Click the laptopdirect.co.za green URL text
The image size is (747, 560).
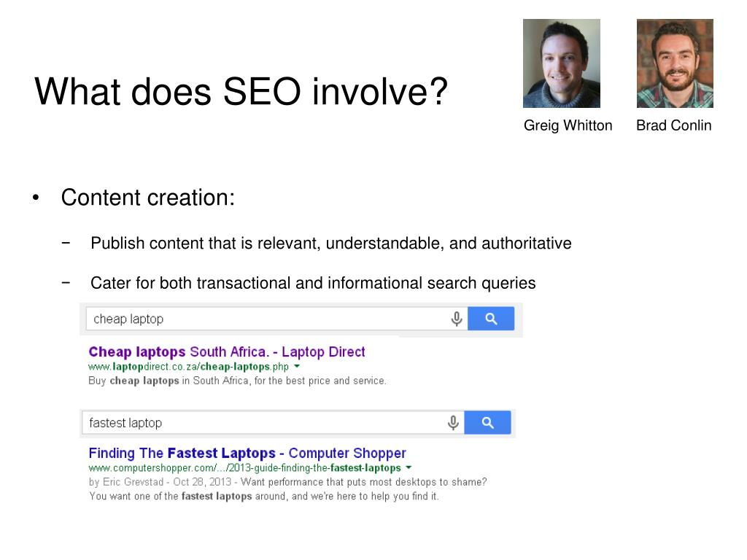point(189,367)
